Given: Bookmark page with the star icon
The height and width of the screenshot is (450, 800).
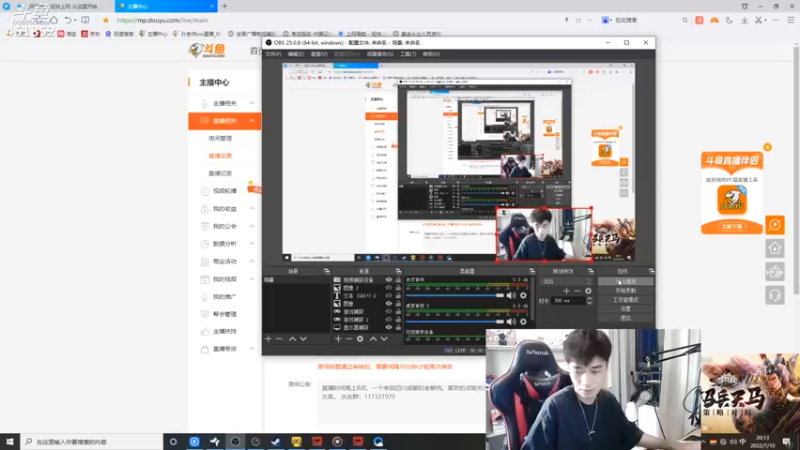Looking at the screenshot, I should pyautogui.click(x=106, y=20).
